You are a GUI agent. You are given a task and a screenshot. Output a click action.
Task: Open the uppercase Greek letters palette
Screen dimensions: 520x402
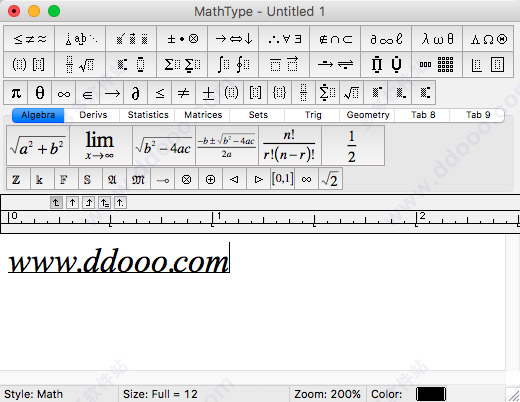click(x=488, y=39)
